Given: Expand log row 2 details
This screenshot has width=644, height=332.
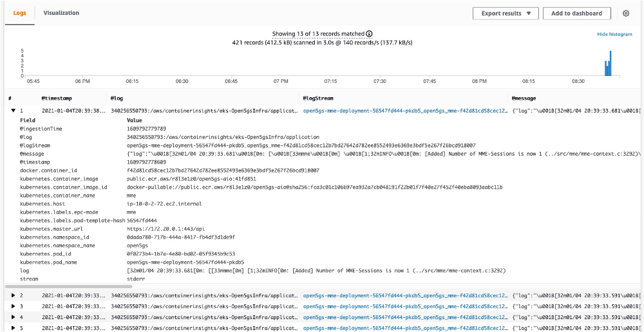Looking at the screenshot, I should pyautogui.click(x=13, y=295).
